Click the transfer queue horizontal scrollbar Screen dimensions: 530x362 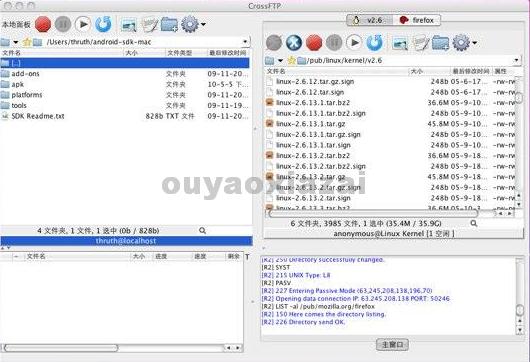(61, 348)
